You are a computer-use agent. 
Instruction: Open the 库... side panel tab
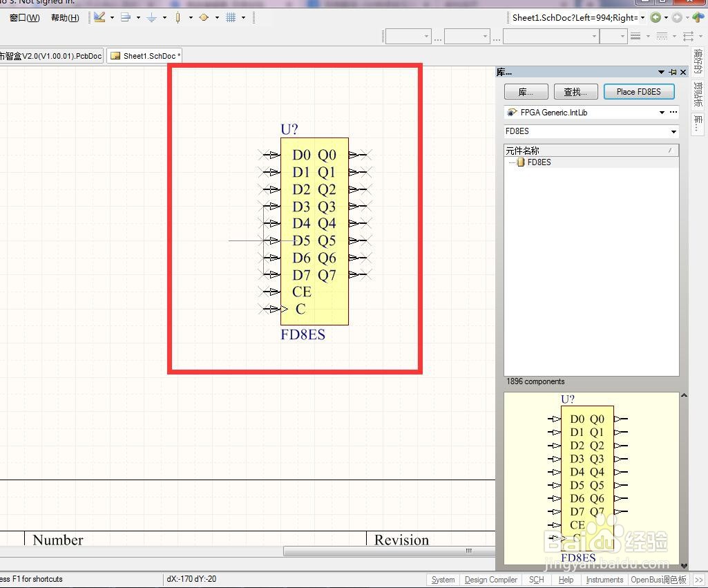(698, 124)
